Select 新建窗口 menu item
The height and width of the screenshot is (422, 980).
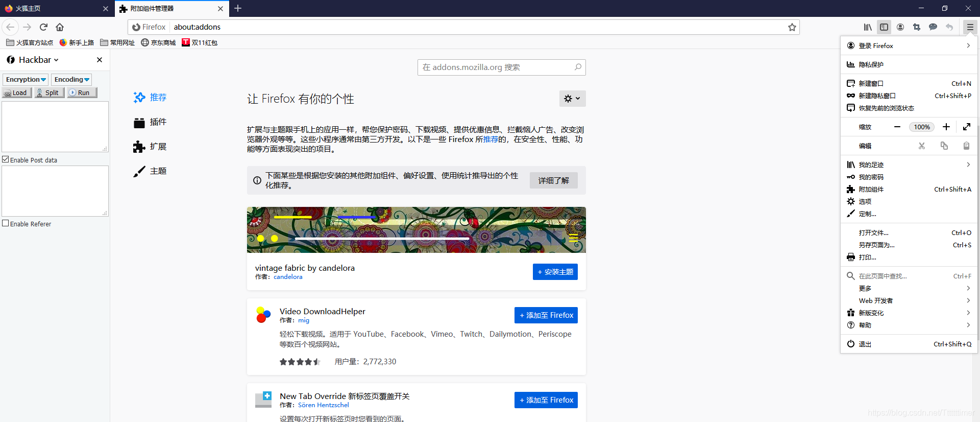pos(909,83)
